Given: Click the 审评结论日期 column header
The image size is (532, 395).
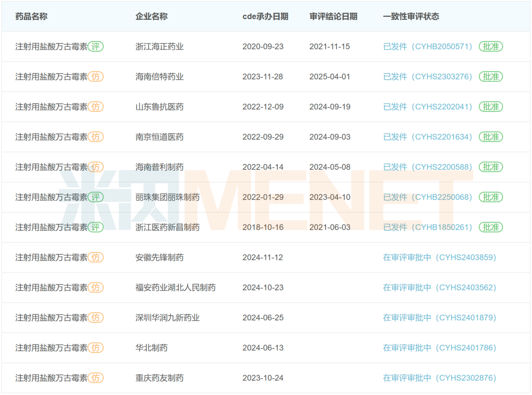Looking at the screenshot, I should pos(333,16).
